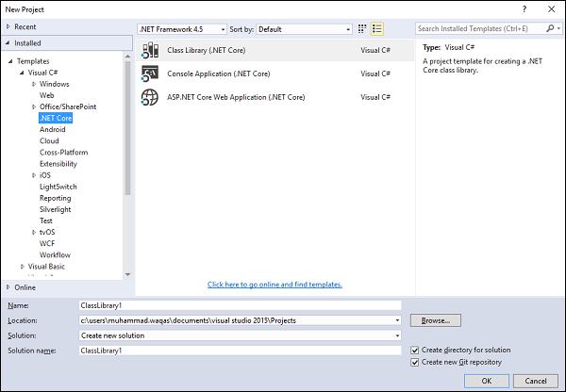The height and width of the screenshot is (392, 566).
Task: Collapse the Templates tree node
Action: [x=10, y=61]
